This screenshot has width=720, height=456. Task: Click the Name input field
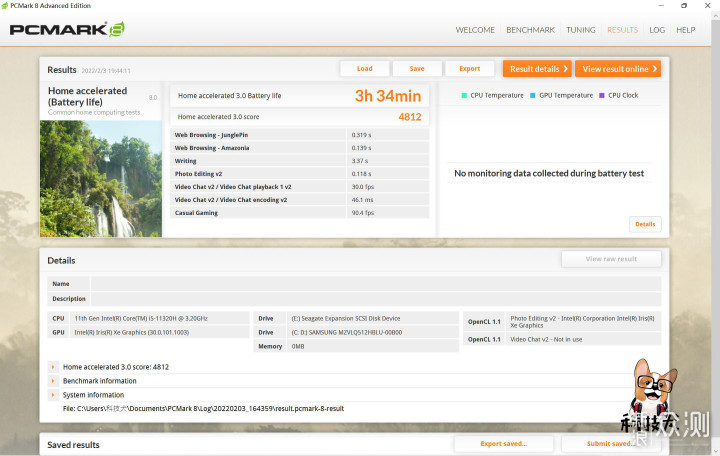pyautogui.click(x=376, y=284)
